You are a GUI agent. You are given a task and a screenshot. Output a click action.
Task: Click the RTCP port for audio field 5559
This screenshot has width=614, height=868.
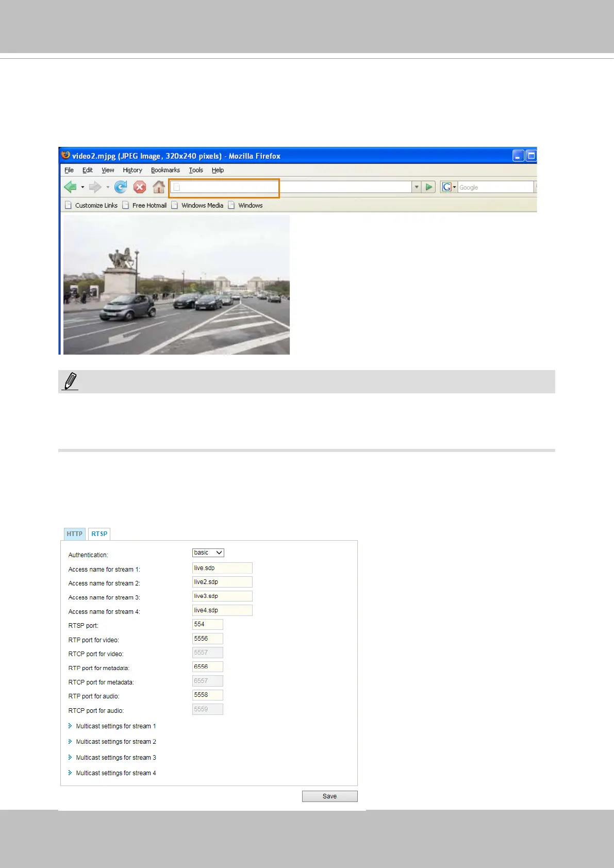pyautogui.click(x=208, y=709)
